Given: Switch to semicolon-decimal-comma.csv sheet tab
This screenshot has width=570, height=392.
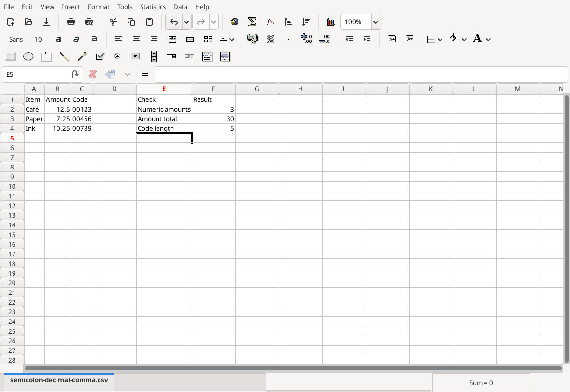Looking at the screenshot, I should click(x=59, y=380).
